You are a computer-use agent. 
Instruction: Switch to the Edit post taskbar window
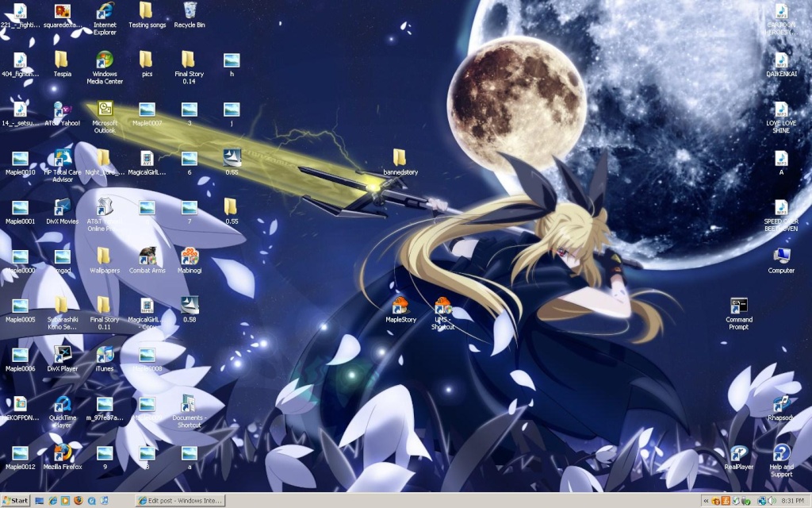click(x=180, y=500)
